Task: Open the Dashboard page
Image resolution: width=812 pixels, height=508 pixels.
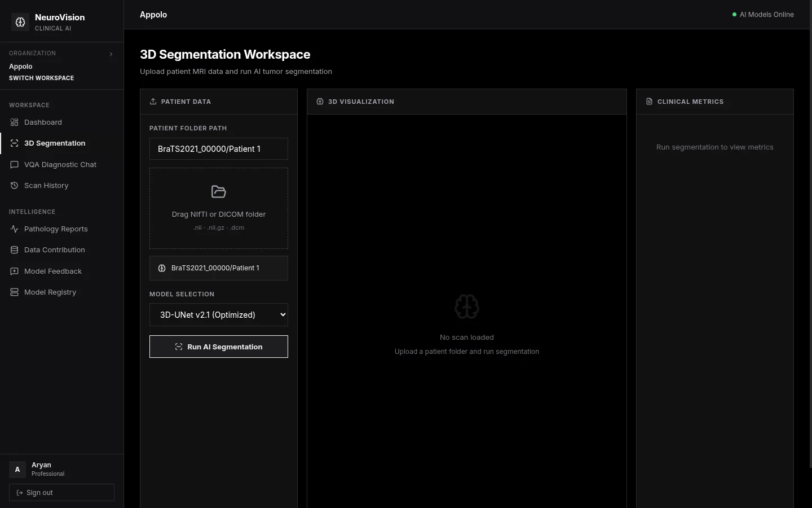Action: pos(62,122)
